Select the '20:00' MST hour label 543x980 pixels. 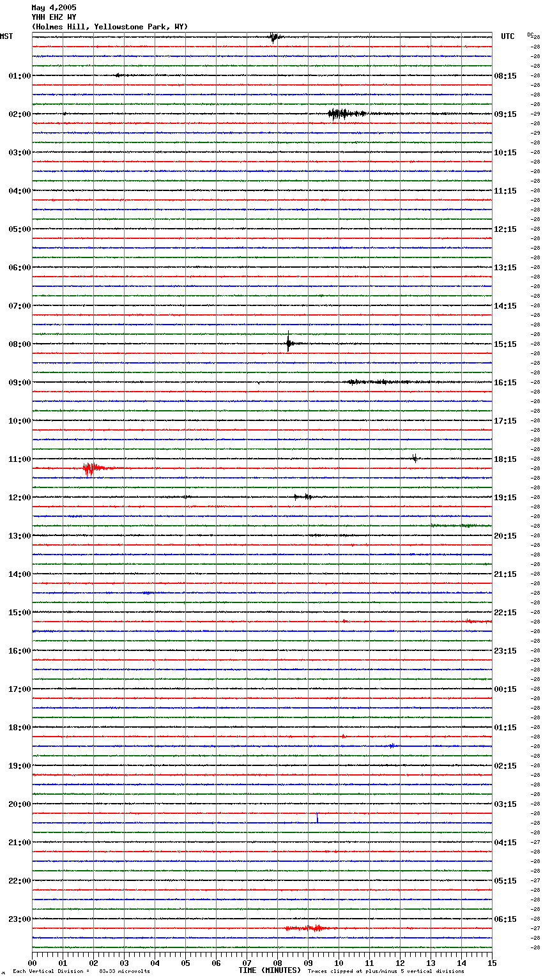[19, 804]
